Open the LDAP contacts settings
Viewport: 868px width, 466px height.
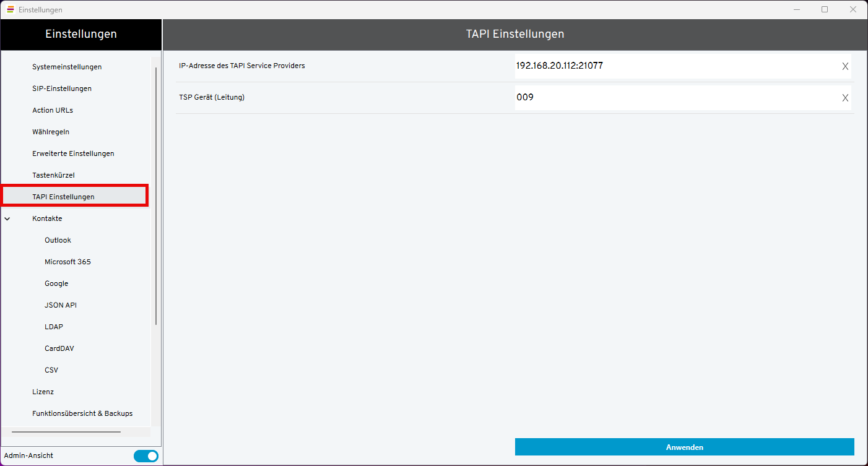(x=54, y=327)
